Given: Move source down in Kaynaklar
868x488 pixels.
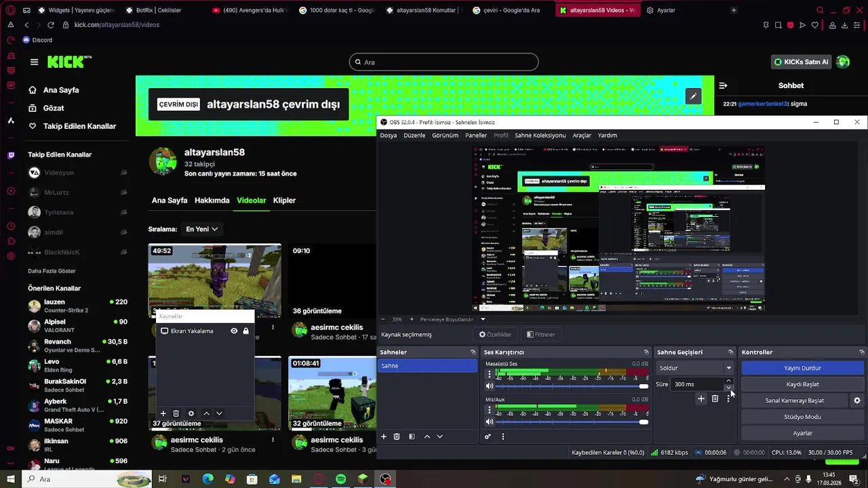Looking at the screenshot, I should (x=219, y=413).
